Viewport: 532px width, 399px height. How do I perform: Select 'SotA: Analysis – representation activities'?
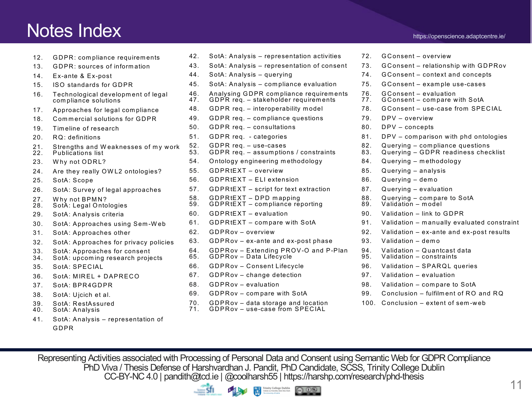pyautogui.click(x=275, y=56)
